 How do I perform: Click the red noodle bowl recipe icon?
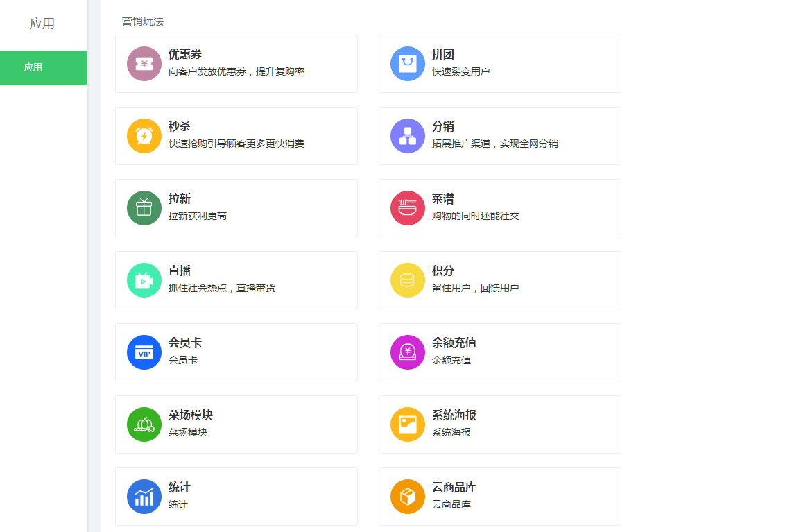[408, 208]
